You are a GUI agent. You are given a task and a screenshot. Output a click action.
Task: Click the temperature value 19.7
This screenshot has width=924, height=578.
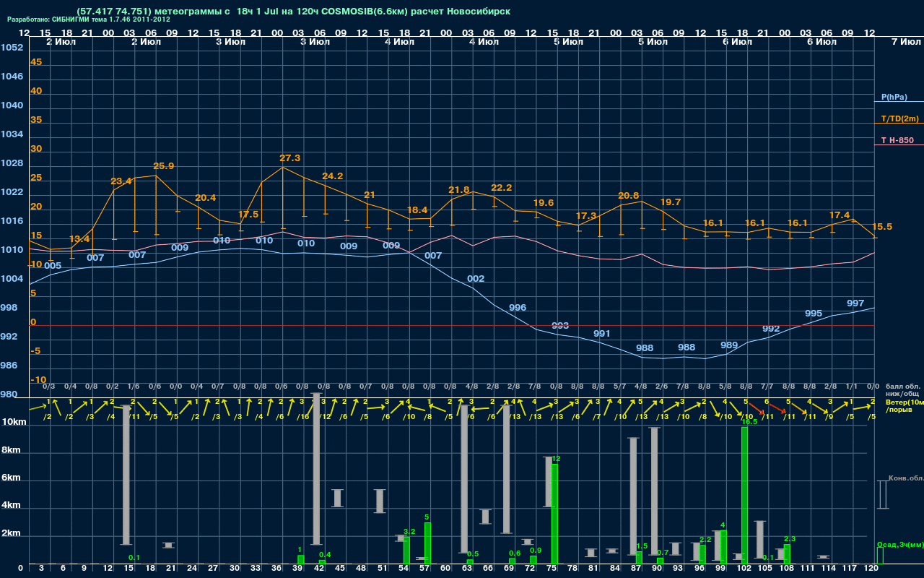(671, 202)
